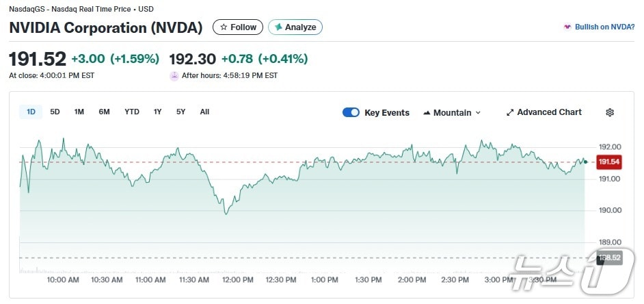Choose the YTD range tab
The width and height of the screenshot is (644, 304).
[132, 112]
